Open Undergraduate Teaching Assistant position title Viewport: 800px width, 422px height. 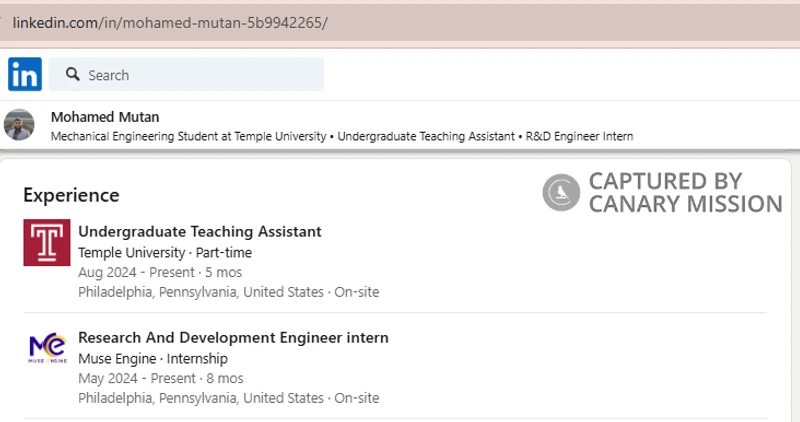pos(199,232)
